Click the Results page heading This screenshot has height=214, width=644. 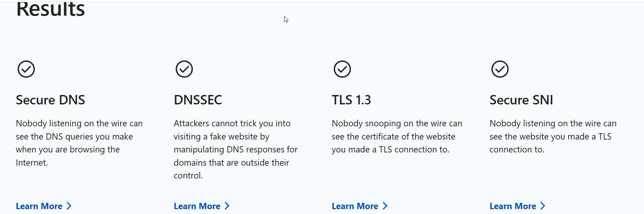point(51,9)
